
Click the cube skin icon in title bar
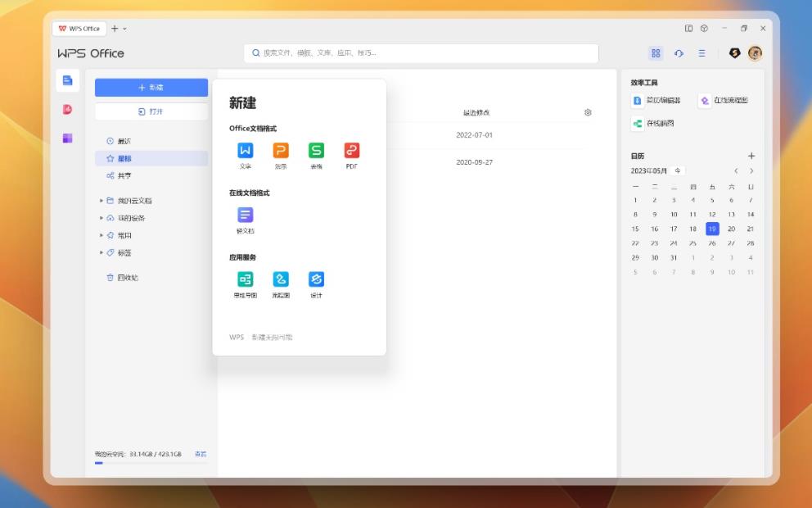(704, 29)
